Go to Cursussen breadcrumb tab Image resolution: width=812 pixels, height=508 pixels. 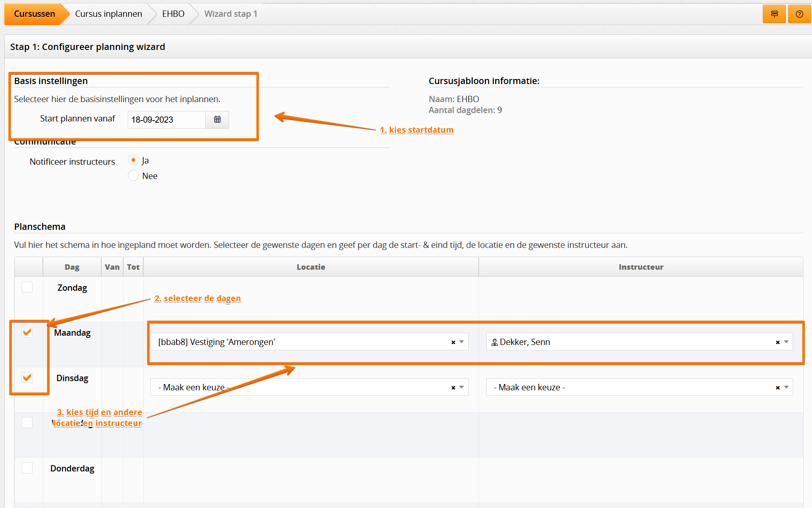(x=34, y=14)
